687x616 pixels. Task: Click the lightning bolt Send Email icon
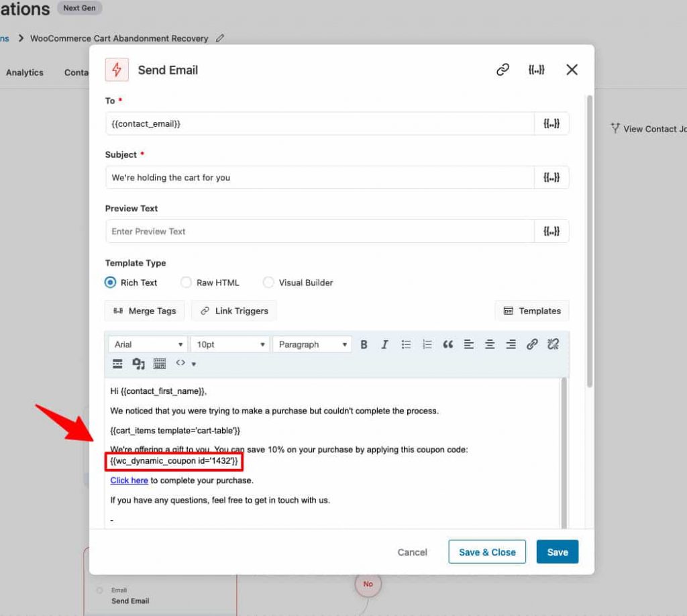[117, 70]
